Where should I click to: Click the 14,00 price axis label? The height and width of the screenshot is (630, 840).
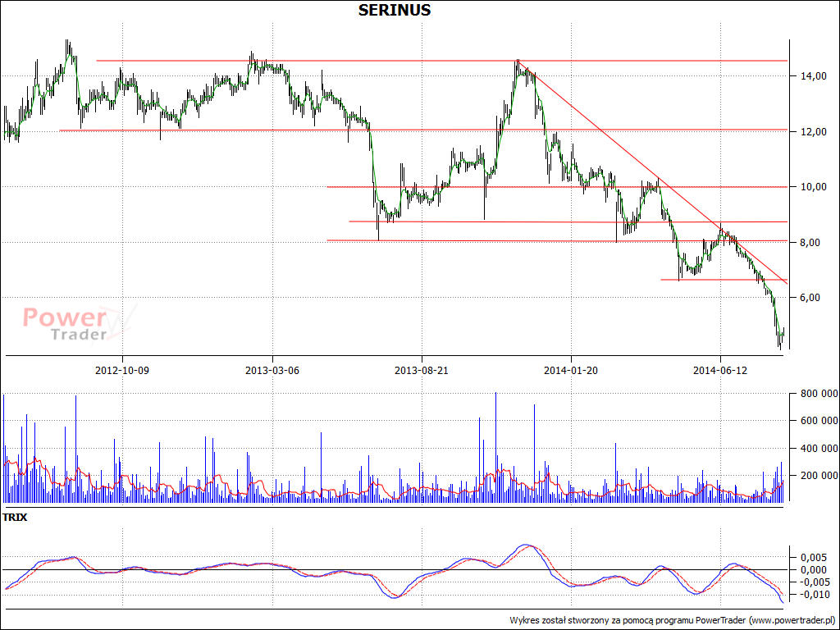(x=813, y=76)
